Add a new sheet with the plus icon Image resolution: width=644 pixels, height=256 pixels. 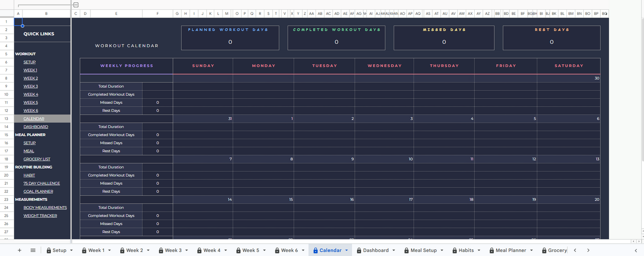tap(19, 250)
